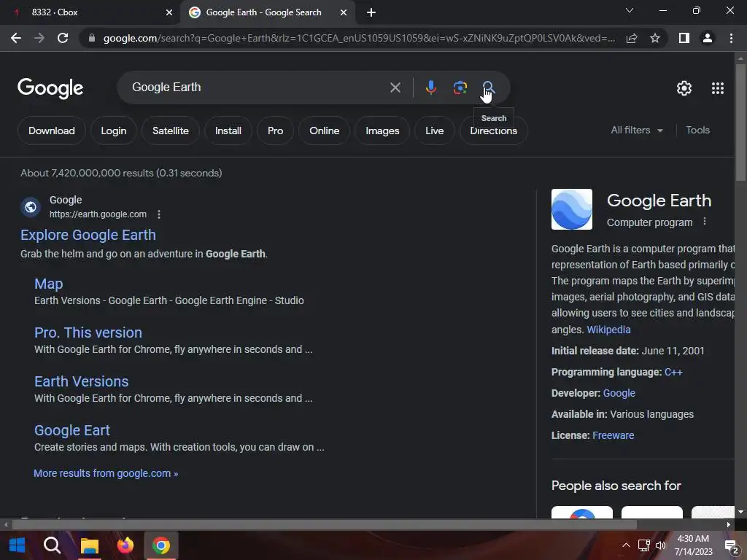
Task: Open the Google apps grid
Action: (x=718, y=88)
